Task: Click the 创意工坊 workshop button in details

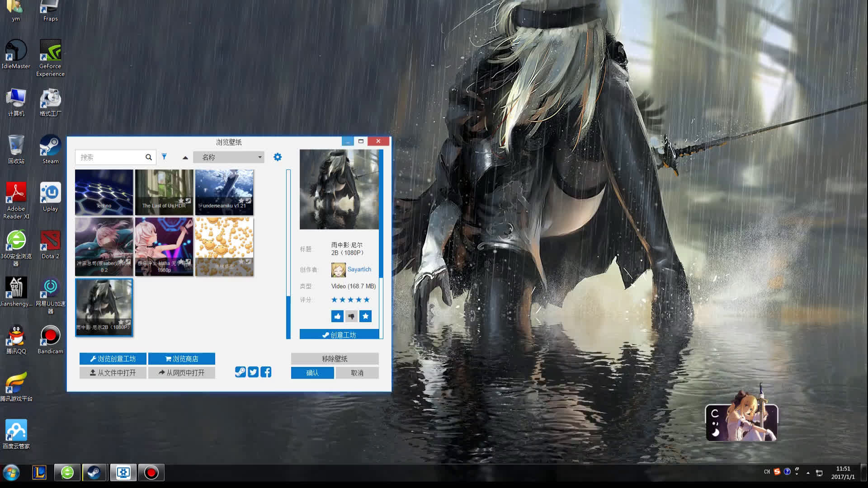Action: pos(339,334)
